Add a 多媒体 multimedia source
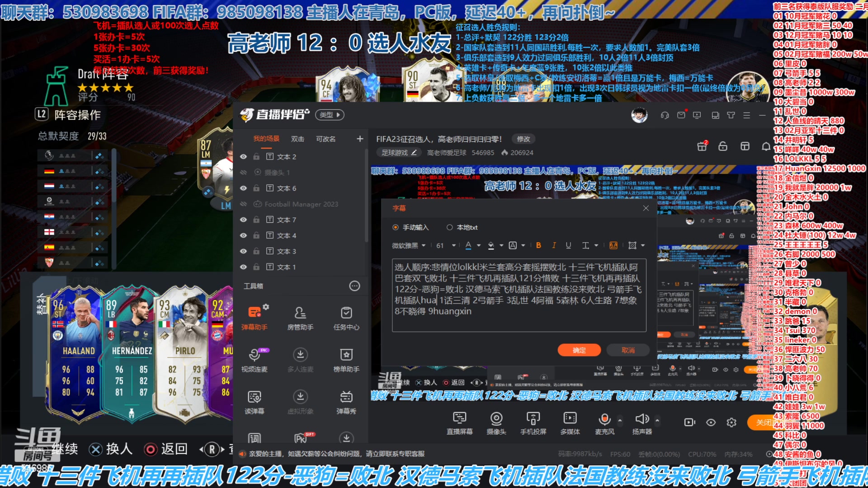Screen dimensions: 868x488 click(x=570, y=423)
